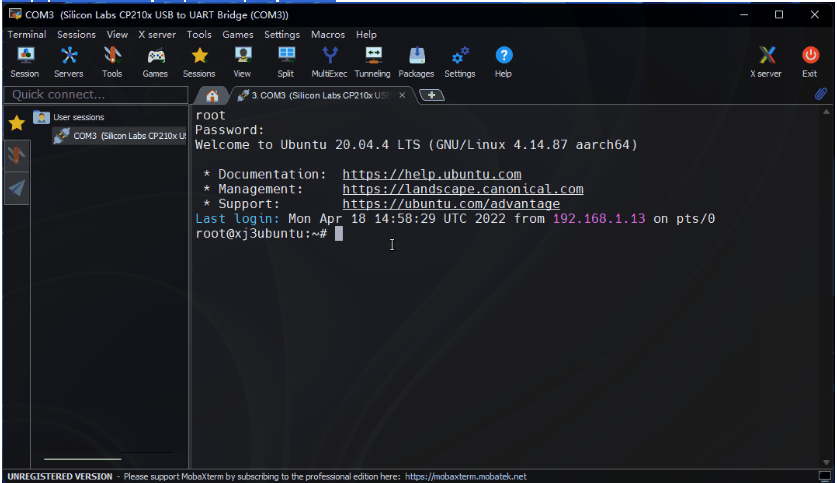837x483 pixels.
Task: Open a new terminal tab with plus button
Action: pos(431,95)
